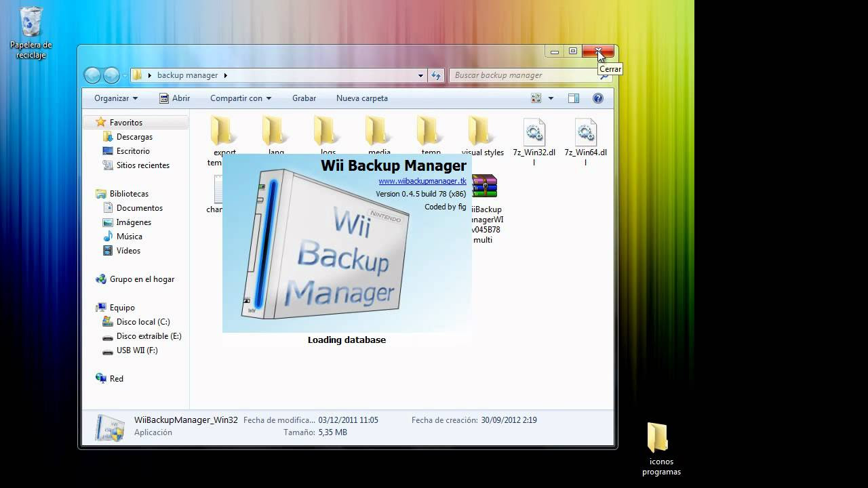Click the Grabar toolbar button
The width and height of the screenshot is (868, 488).
pyautogui.click(x=304, y=98)
